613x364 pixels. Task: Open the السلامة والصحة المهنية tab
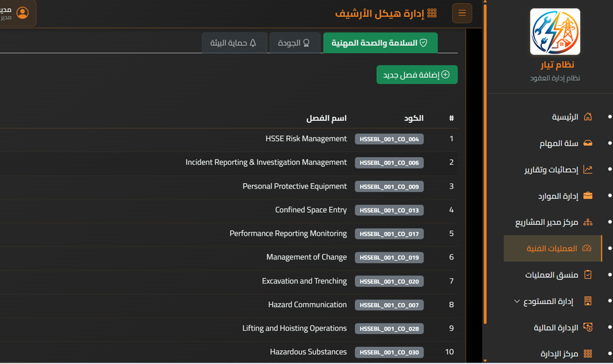click(380, 43)
